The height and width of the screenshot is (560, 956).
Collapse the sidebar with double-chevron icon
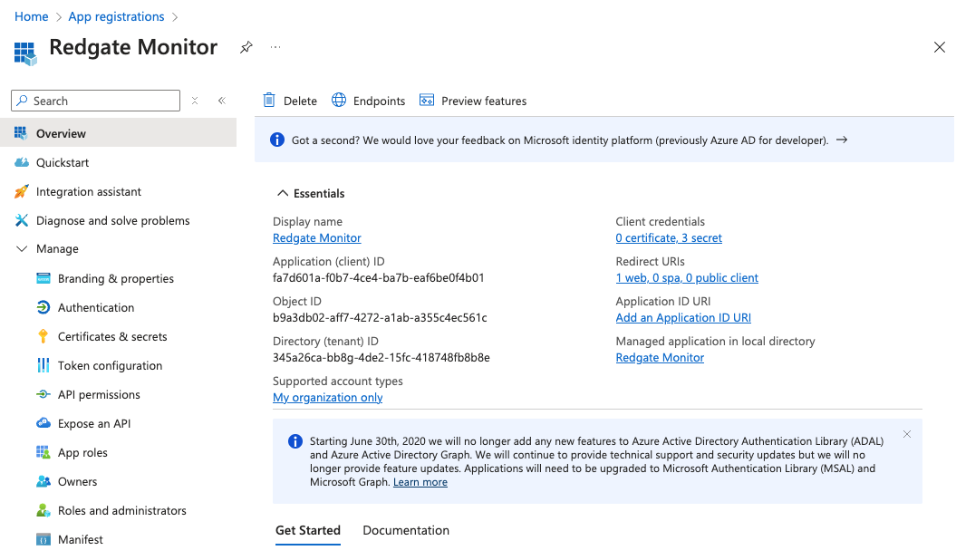[221, 101]
